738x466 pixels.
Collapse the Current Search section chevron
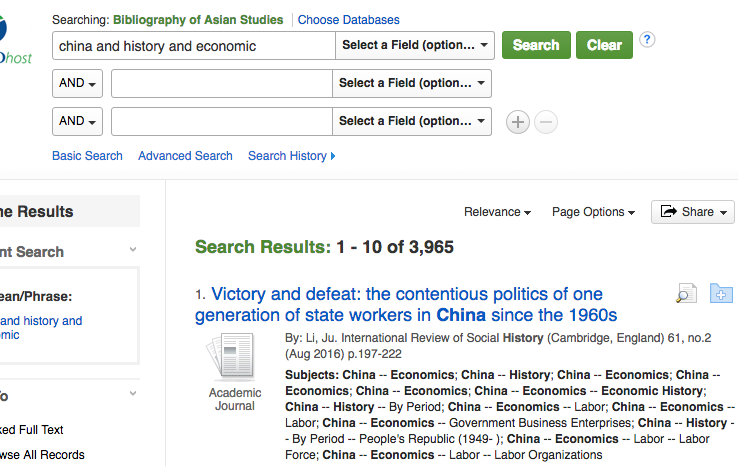(x=133, y=251)
